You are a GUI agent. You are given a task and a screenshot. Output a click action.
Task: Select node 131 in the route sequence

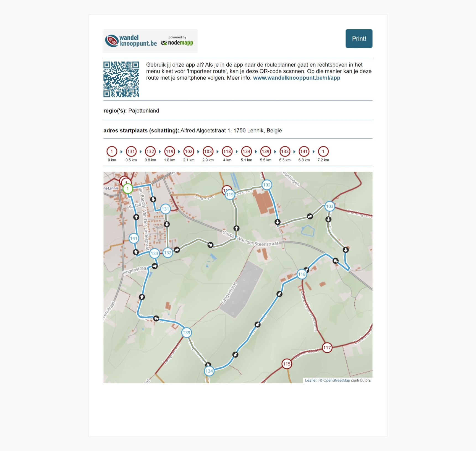tap(131, 151)
